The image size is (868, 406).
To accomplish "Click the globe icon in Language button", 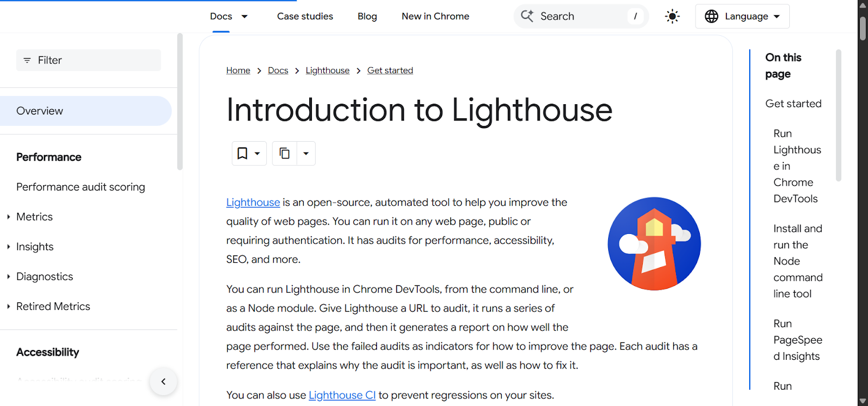I will [x=711, y=16].
